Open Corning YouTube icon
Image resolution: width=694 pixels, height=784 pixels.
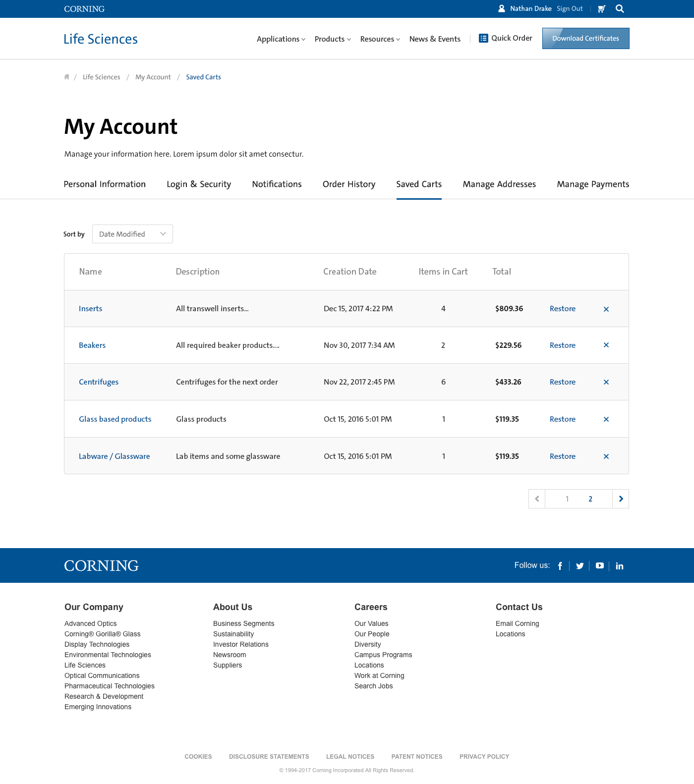(600, 565)
